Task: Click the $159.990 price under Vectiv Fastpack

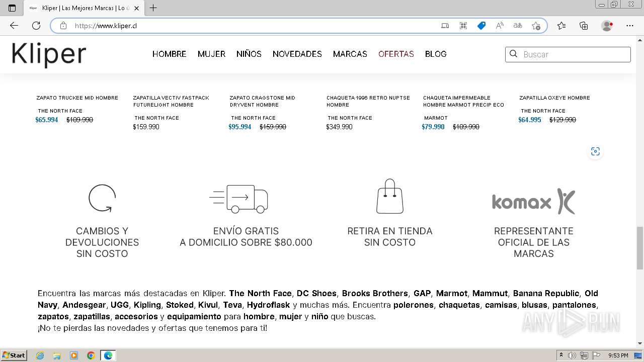Action: tap(146, 127)
